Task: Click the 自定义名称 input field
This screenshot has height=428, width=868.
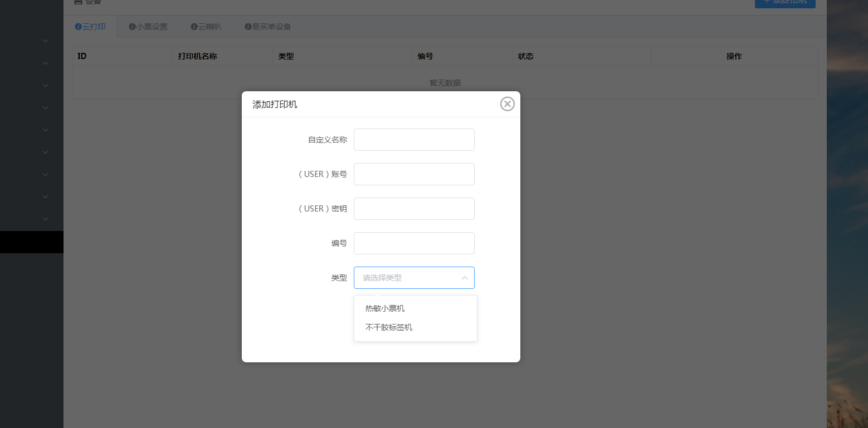Action: click(x=414, y=140)
